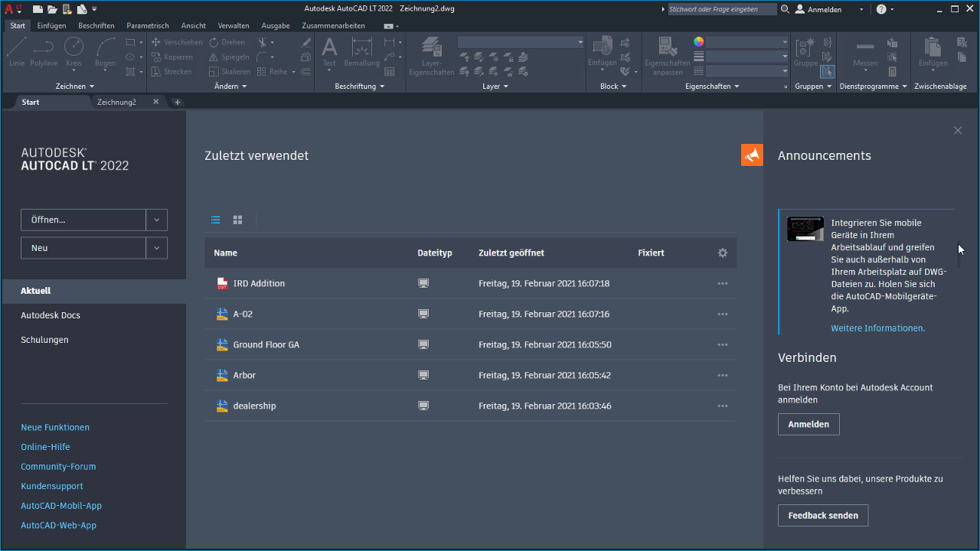Click the search magnifier icon in title bar
The width and height of the screenshot is (980, 551).
pyautogui.click(x=785, y=9)
